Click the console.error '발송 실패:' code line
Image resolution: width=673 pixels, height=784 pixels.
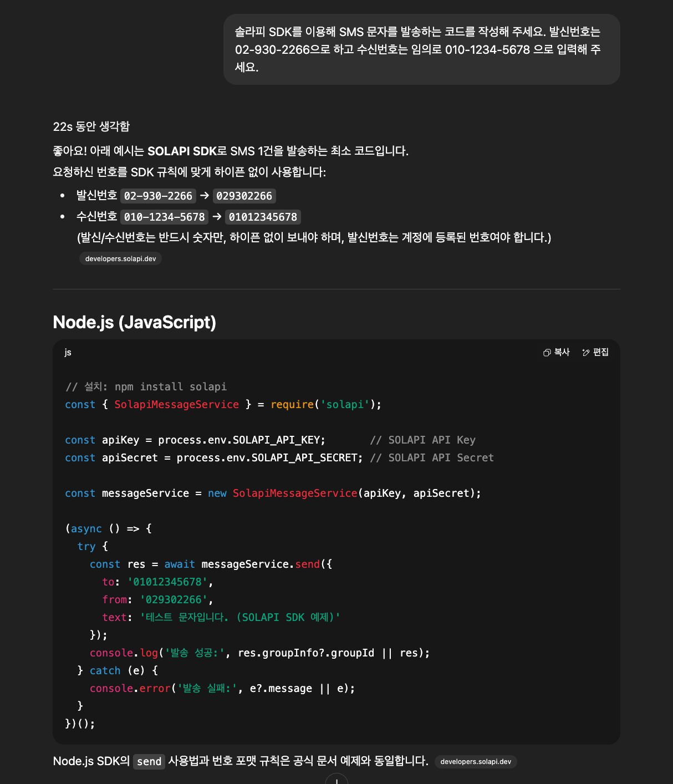(x=222, y=688)
